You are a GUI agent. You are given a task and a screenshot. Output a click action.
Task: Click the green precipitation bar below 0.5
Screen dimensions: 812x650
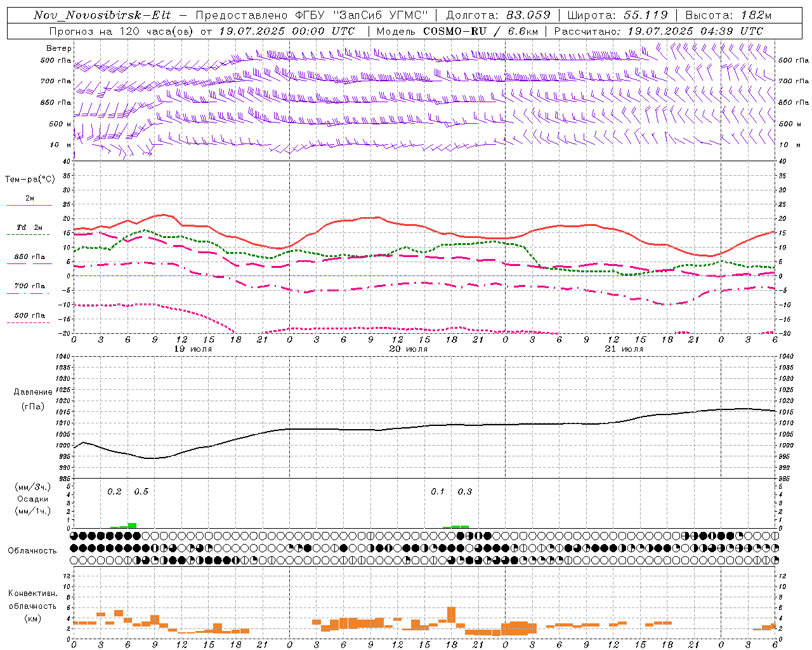tap(132, 526)
